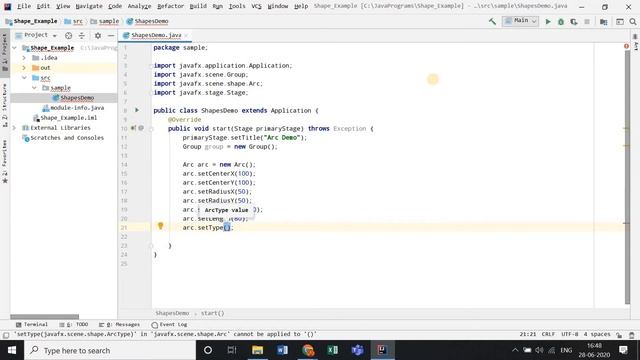
Task: Collapse all nodes in the Project panel
Action: click(82, 36)
